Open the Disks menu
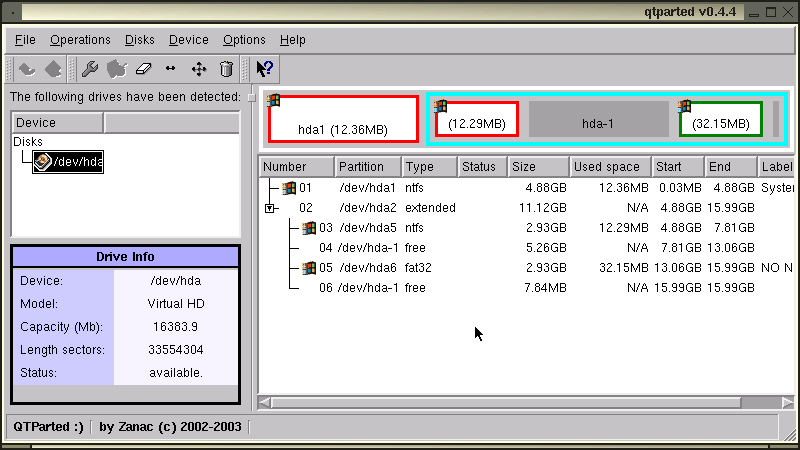The width and height of the screenshot is (800, 450). 140,40
